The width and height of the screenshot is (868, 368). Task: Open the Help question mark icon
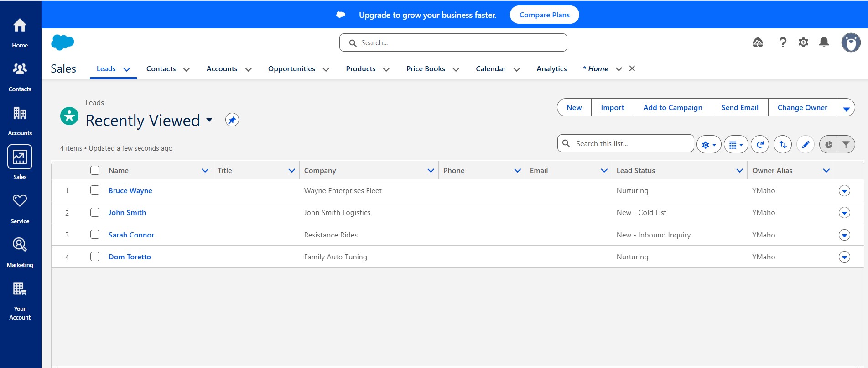pos(783,42)
